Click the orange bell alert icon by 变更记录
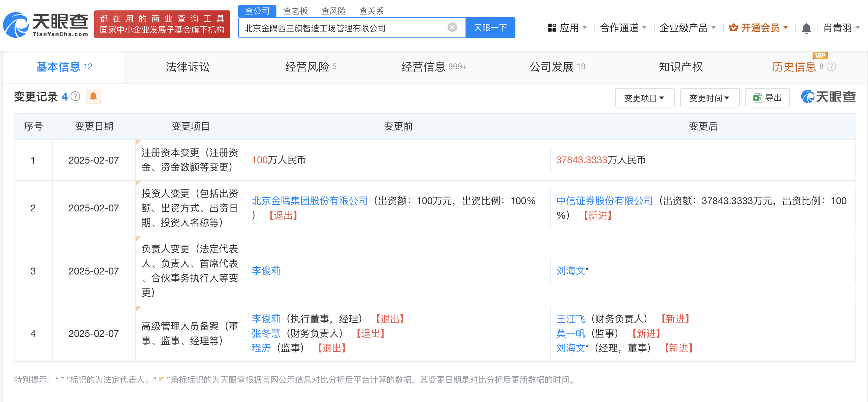 point(93,96)
